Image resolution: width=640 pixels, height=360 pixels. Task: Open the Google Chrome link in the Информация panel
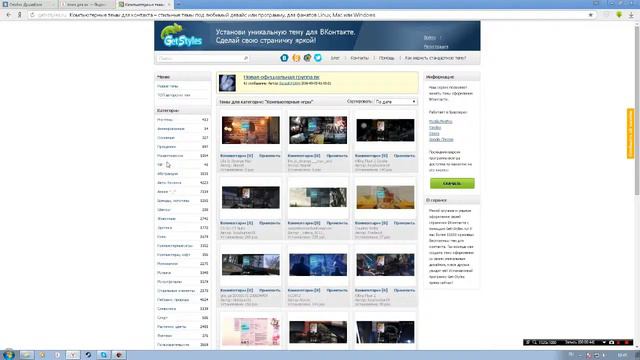(x=441, y=140)
